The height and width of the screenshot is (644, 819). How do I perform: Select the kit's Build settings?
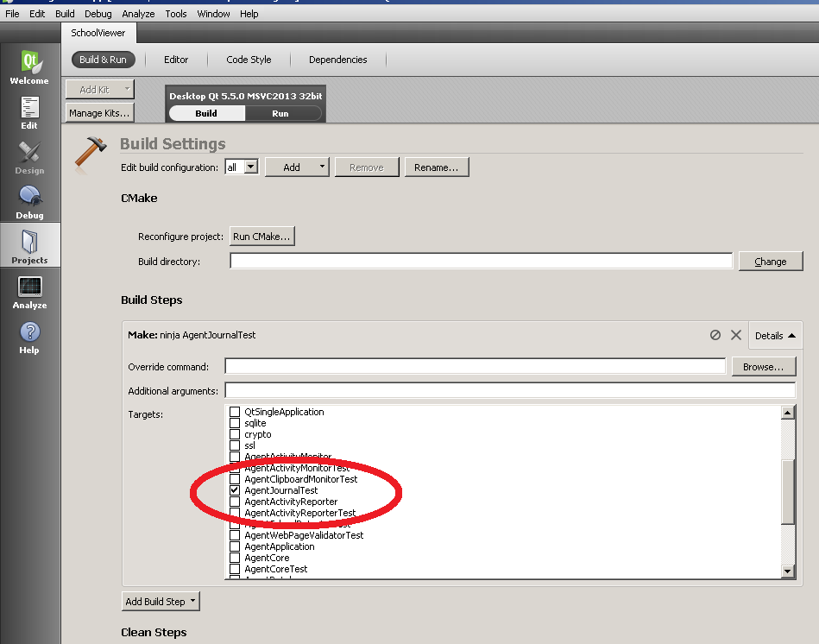pyautogui.click(x=207, y=113)
